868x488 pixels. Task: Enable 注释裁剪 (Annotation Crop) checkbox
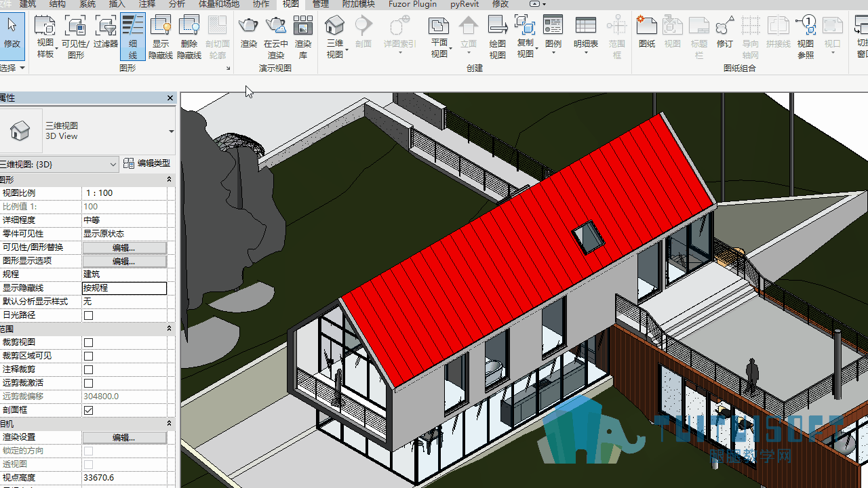[x=88, y=369]
